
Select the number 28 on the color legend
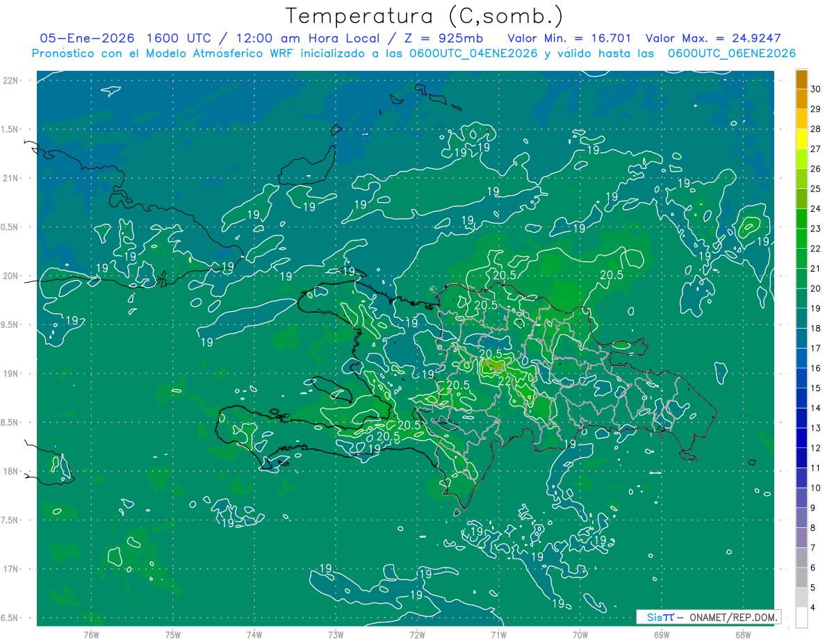[x=816, y=129]
